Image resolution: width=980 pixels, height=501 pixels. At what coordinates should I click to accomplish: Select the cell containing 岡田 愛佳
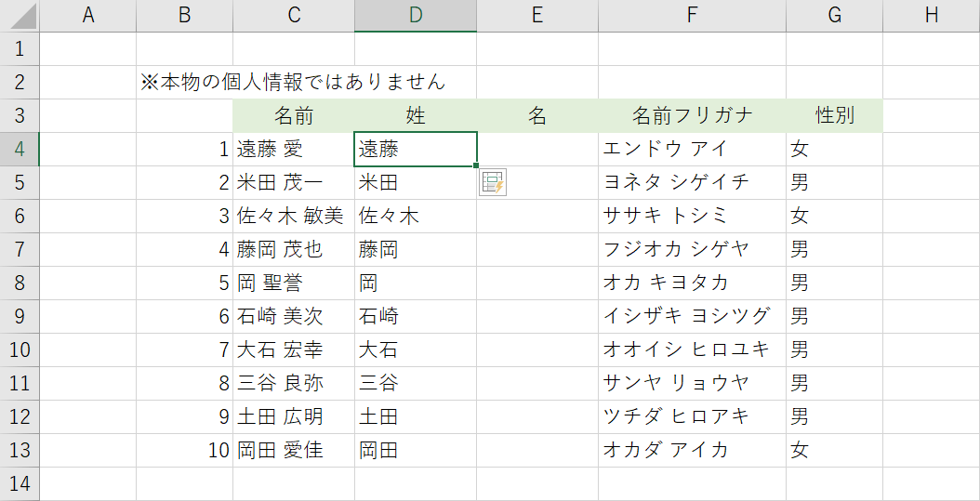coord(293,451)
